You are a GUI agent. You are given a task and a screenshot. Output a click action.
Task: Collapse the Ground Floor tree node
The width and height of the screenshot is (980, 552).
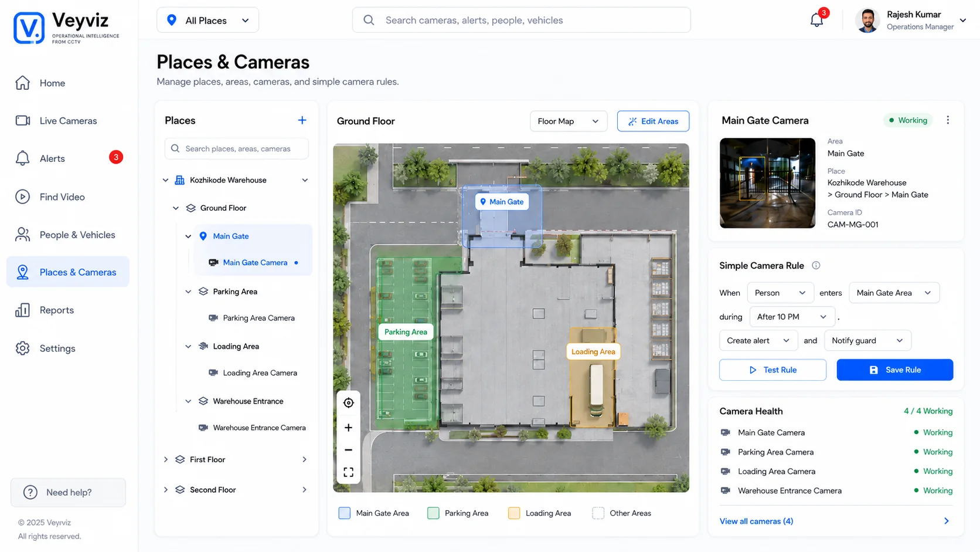click(175, 208)
